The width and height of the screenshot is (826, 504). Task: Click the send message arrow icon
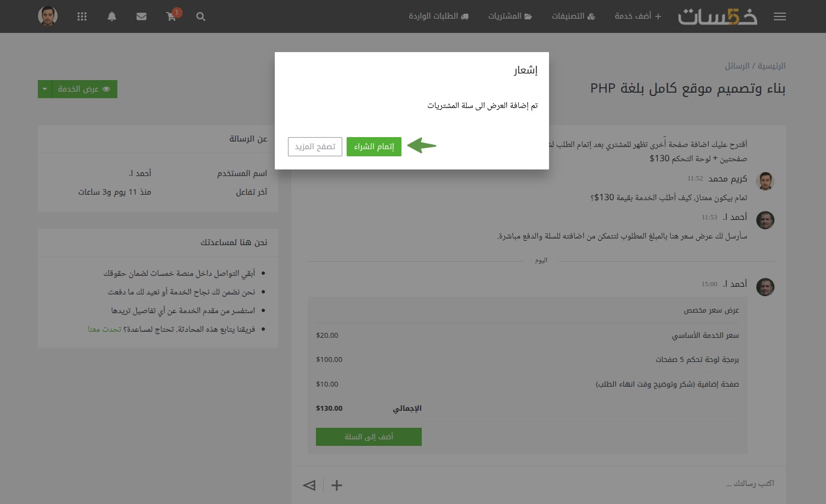[309, 485]
